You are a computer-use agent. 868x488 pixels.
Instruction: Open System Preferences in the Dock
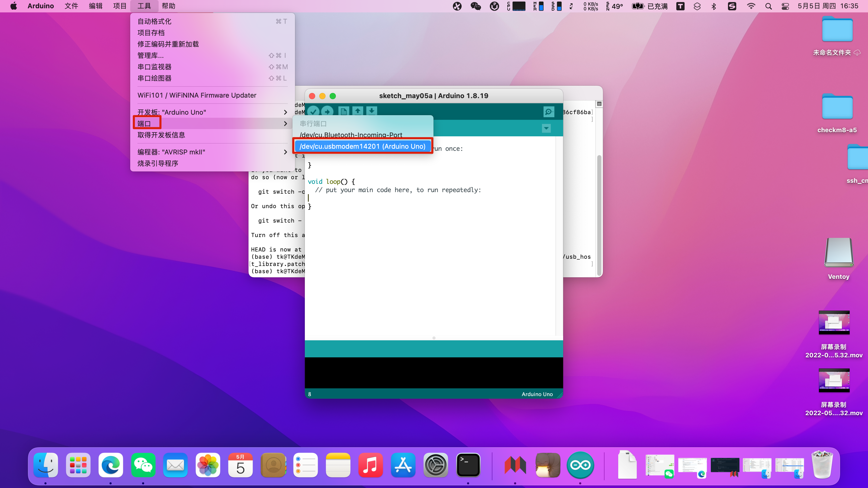pos(435,465)
